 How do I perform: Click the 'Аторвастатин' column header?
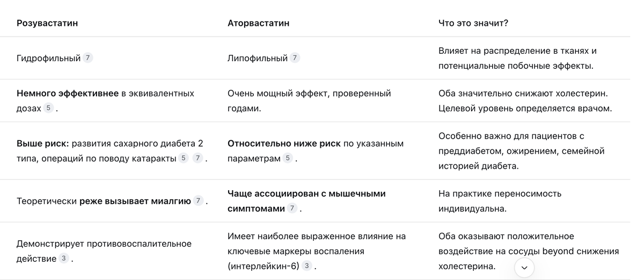pos(259,23)
